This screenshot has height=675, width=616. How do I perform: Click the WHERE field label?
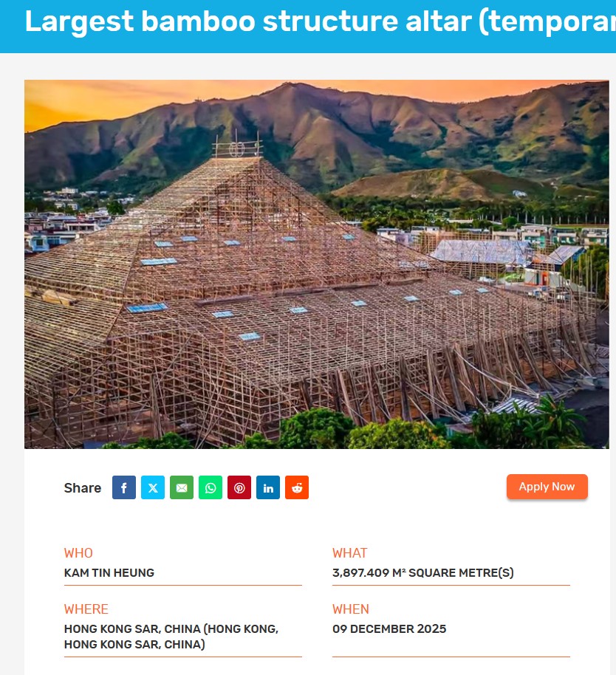click(x=86, y=609)
